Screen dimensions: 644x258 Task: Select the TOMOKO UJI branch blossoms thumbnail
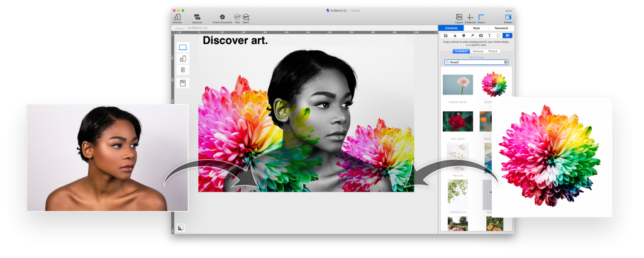pos(458,194)
